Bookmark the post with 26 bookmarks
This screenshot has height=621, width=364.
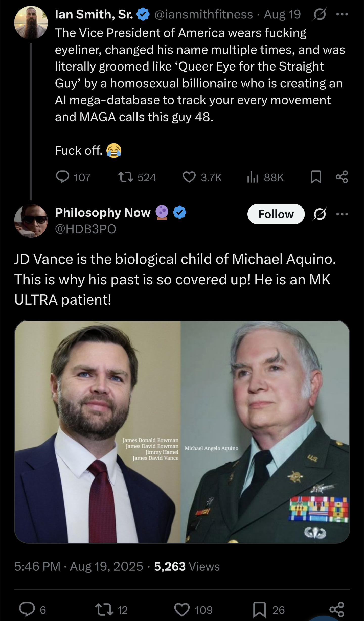click(x=259, y=610)
